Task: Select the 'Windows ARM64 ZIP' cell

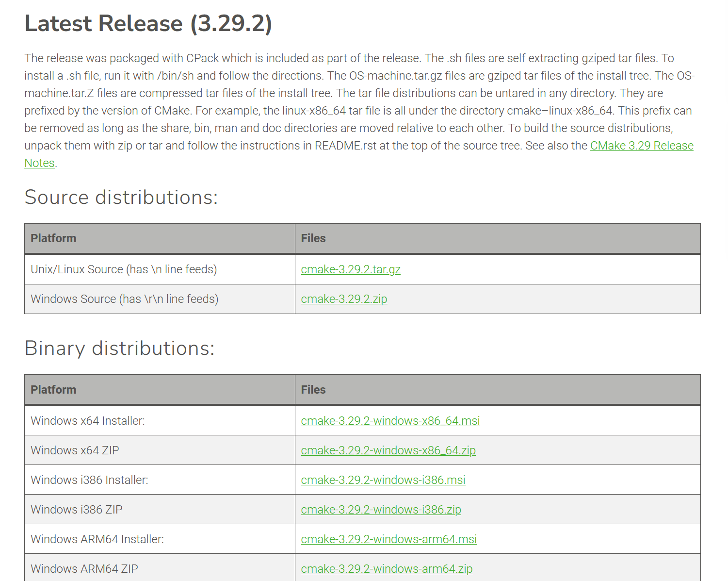Action: tap(160, 567)
